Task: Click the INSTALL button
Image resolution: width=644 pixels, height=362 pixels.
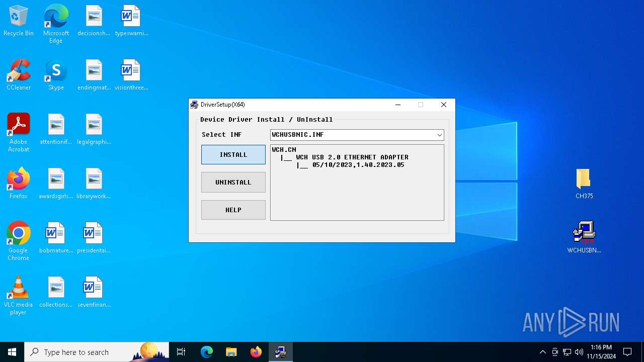Action: [x=233, y=155]
